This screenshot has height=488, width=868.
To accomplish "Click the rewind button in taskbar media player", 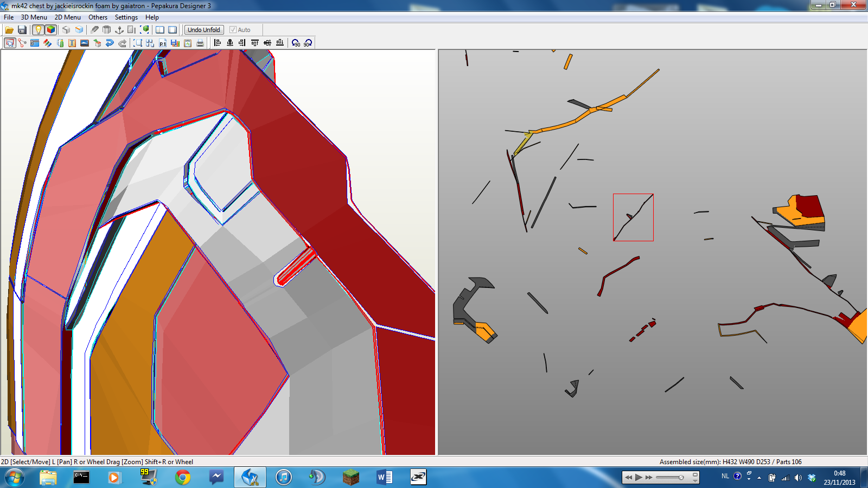I will click(628, 477).
